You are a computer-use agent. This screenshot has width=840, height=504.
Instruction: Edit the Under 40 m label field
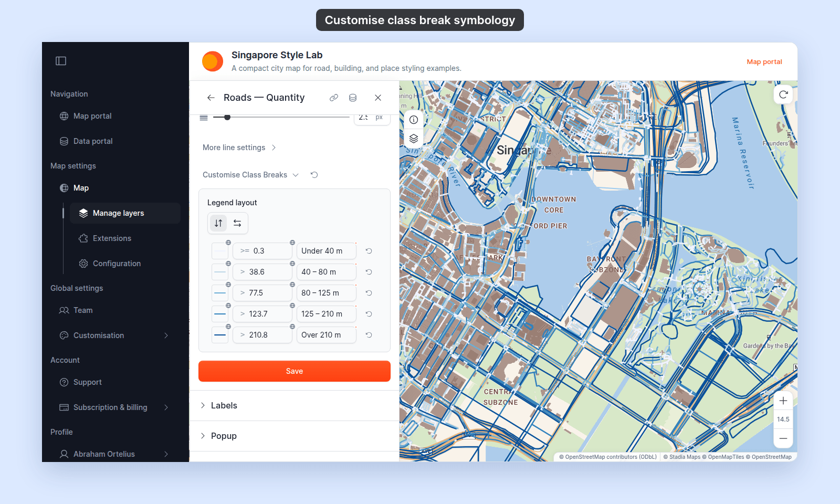coord(327,251)
